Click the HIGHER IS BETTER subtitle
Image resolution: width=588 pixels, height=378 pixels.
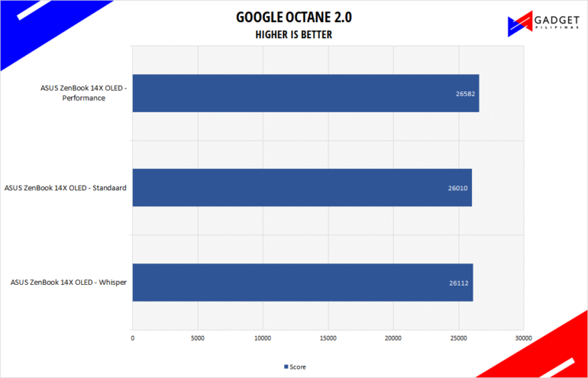(294, 34)
